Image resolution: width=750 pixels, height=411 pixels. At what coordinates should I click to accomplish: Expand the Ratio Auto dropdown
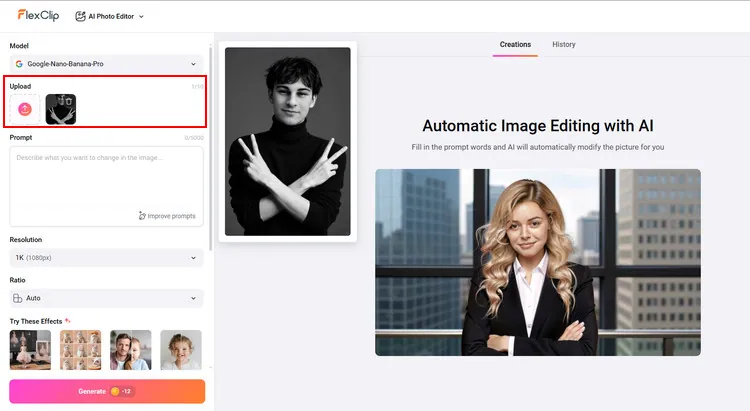[106, 298]
